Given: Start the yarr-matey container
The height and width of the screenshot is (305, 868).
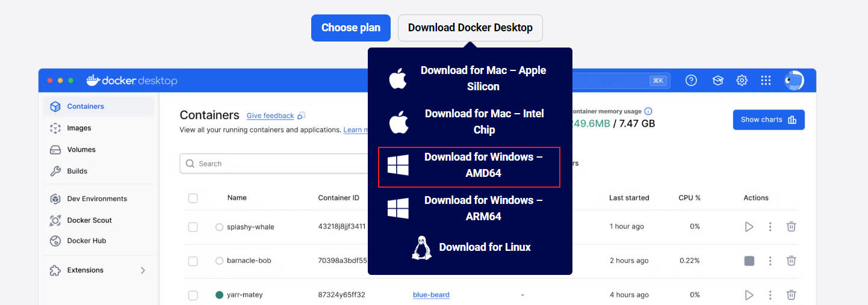Looking at the screenshot, I should coord(749,295).
